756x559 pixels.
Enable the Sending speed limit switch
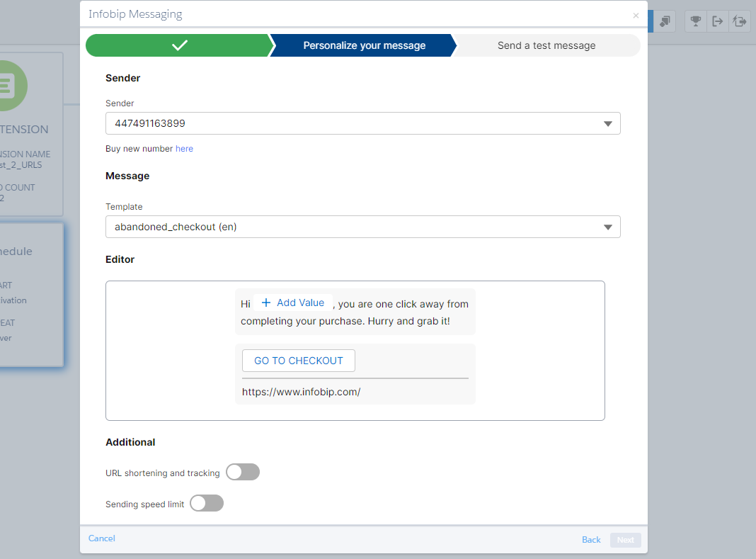point(207,504)
